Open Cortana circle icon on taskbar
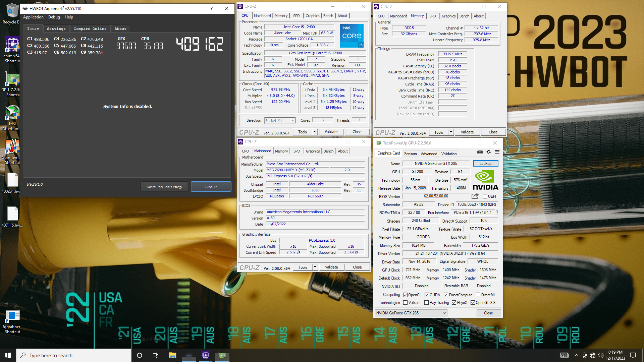 [140, 355]
